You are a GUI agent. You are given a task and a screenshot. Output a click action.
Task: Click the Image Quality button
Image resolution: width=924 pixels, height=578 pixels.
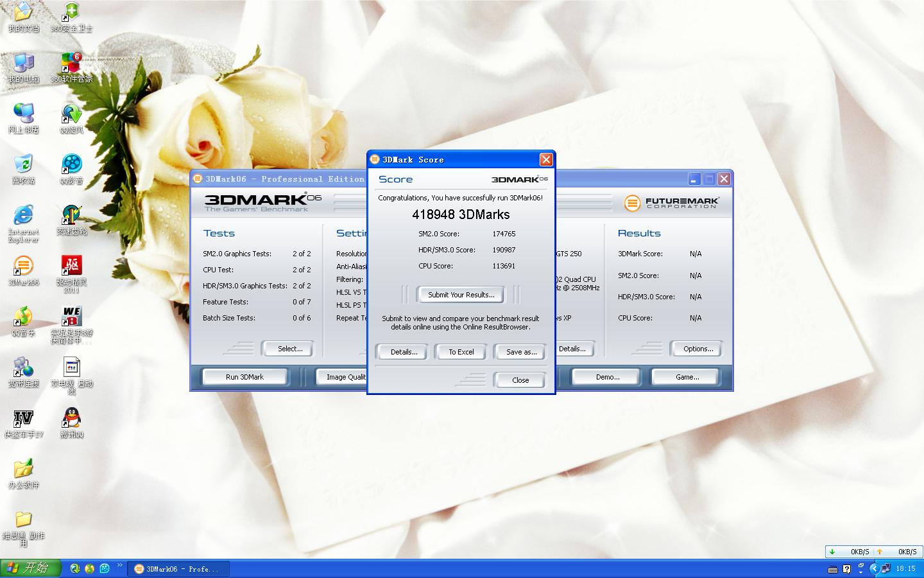tap(343, 377)
